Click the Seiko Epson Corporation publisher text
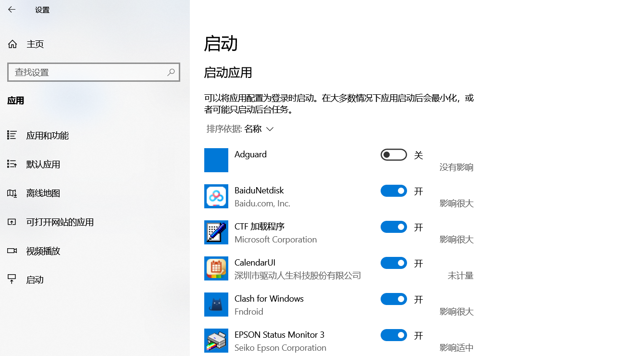This screenshot has height=356, width=644. (x=280, y=348)
